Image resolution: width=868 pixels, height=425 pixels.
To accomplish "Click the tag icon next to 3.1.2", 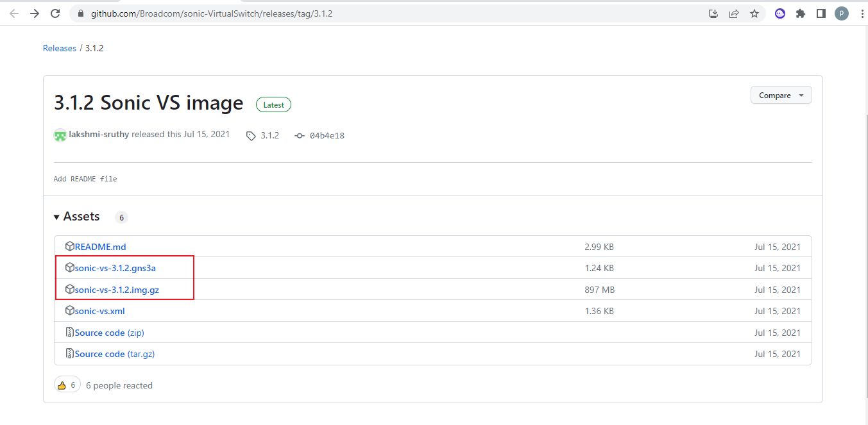I will 250,135.
